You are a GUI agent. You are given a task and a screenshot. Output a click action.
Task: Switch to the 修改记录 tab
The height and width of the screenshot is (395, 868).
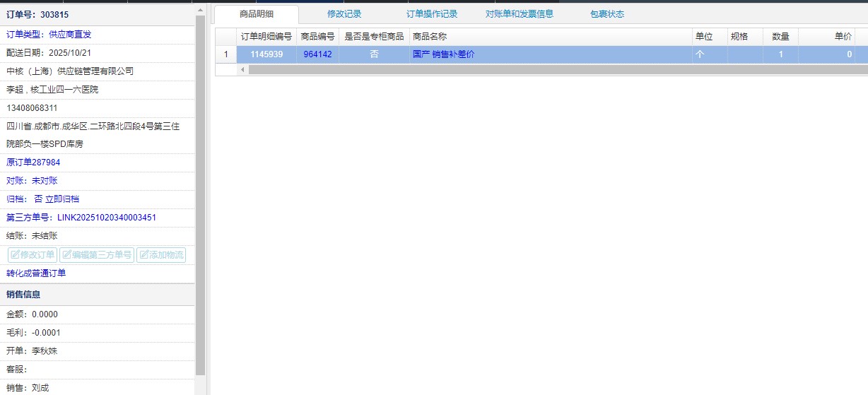click(344, 14)
